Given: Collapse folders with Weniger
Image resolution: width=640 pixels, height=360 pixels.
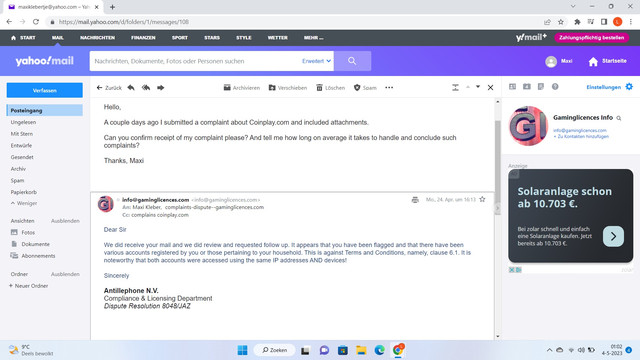Looking at the screenshot, I should (x=24, y=203).
